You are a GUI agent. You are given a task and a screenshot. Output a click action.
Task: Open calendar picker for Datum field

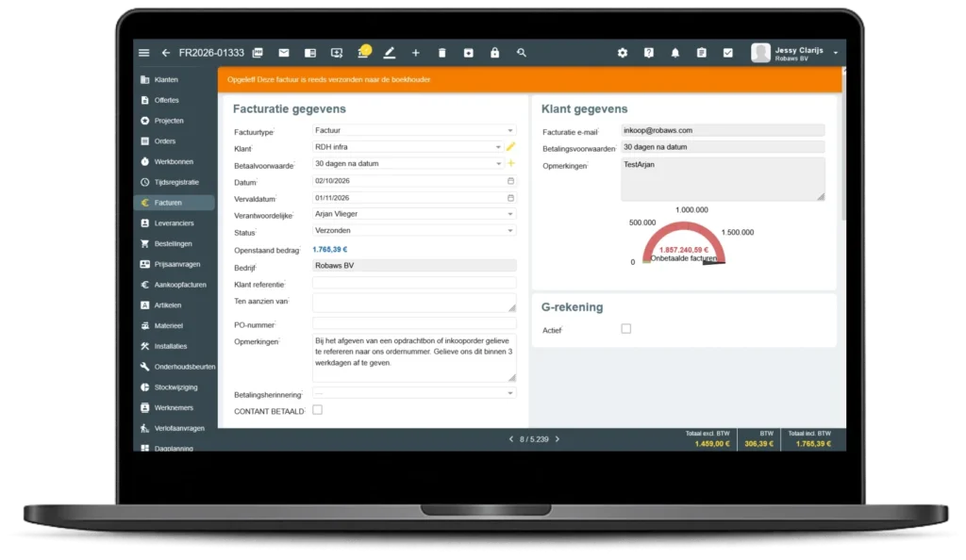(510, 181)
